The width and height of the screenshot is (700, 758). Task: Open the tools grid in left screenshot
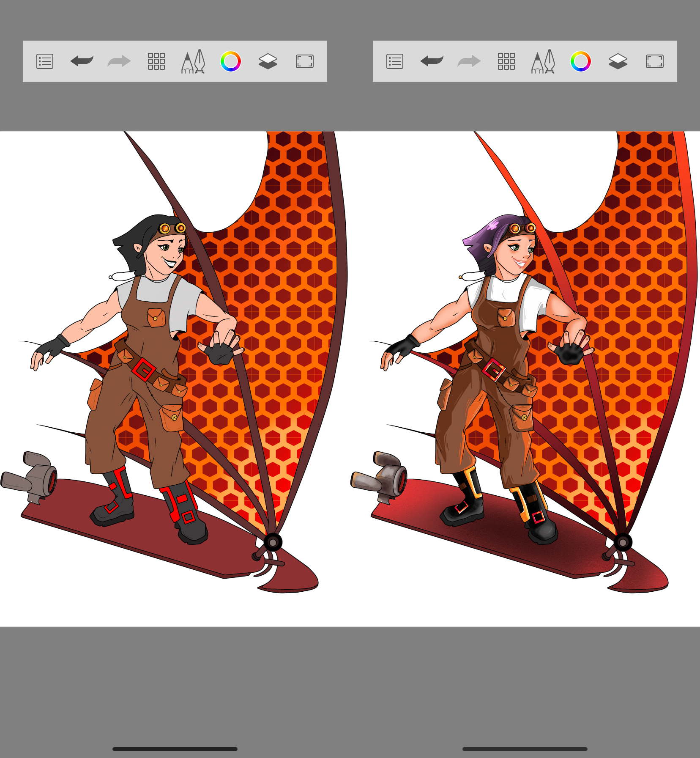(x=156, y=61)
